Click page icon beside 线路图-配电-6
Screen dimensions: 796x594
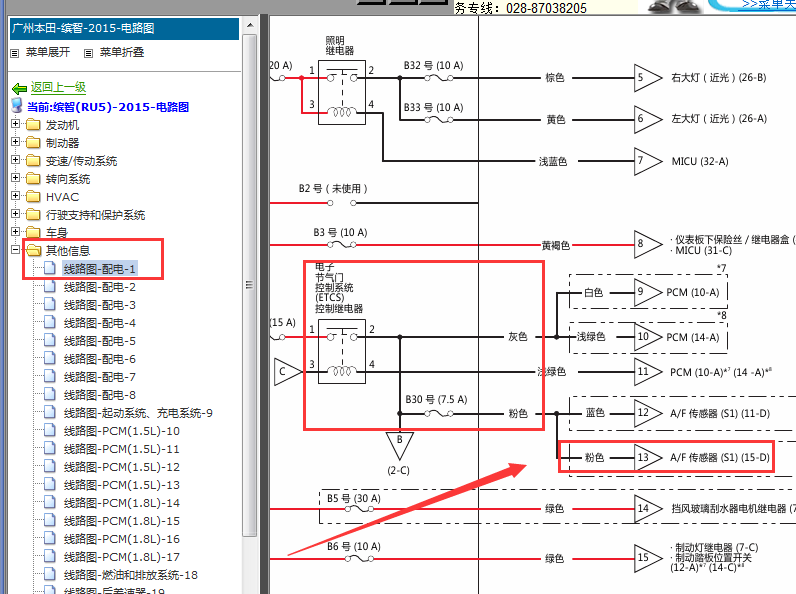(x=50, y=358)
